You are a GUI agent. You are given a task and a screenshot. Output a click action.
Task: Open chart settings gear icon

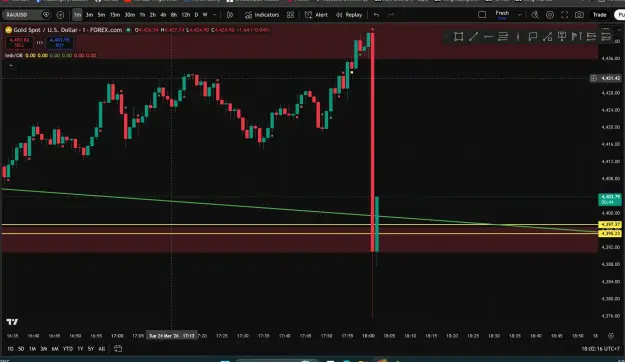coord(550,15)
